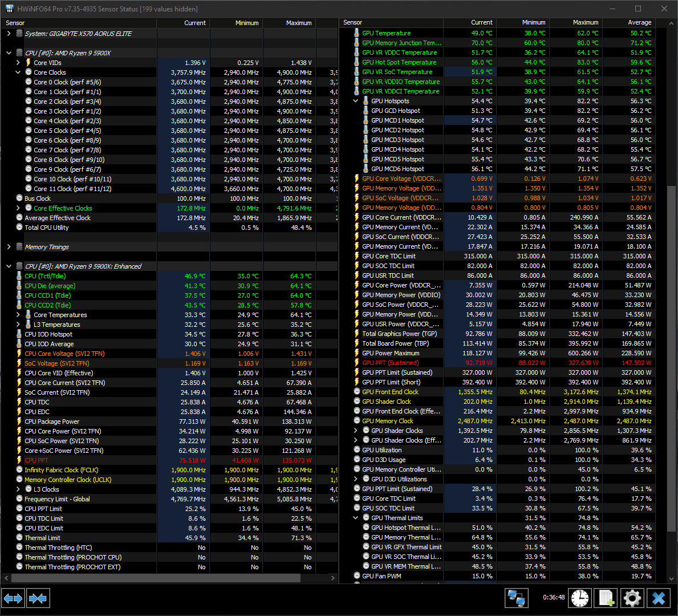Collapse the Core Clocks tree
Viewport: 678px width, 616px height.
click(18, 72)
